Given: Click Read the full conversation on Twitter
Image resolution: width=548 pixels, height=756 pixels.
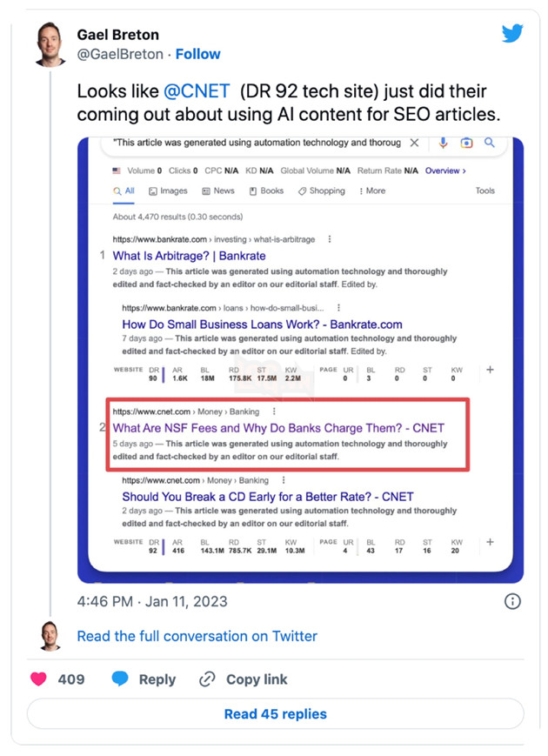Looking at the screenshot, I should tap(197, 636).
